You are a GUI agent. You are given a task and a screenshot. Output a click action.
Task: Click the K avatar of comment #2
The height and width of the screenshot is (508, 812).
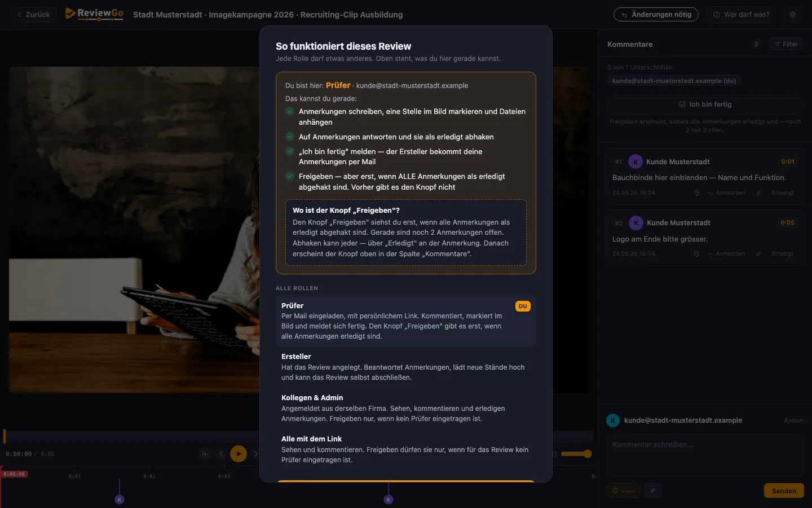(x=636, y=223)
